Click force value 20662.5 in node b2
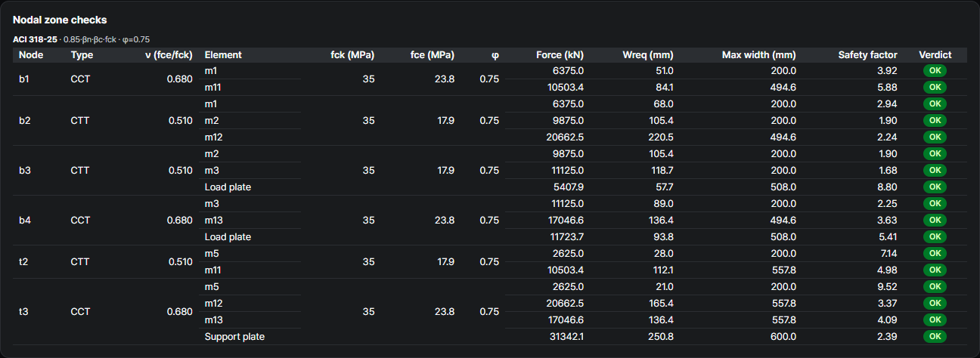Screen dimensions: 980x358 coord(564,137)
